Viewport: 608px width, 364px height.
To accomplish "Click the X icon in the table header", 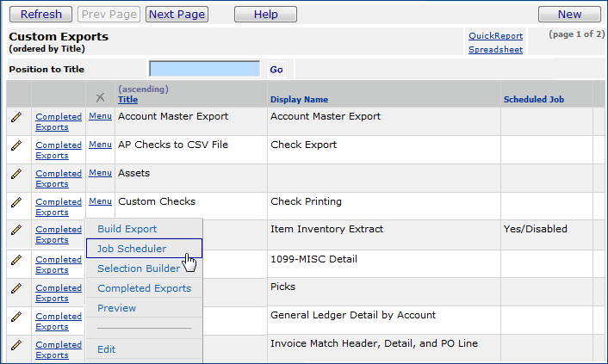I will 100,98.
